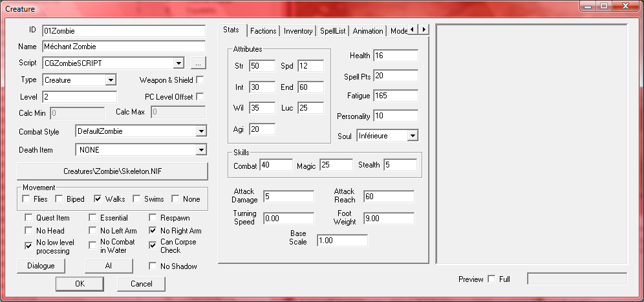
Task: Click the Creatures\Zombie\Skeleton.NIF model button
Action: 113,171
